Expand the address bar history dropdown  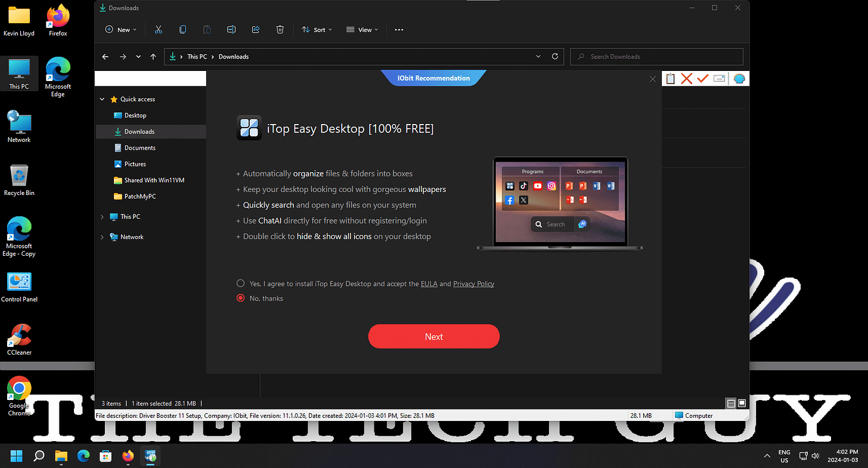tap(539, 57)
